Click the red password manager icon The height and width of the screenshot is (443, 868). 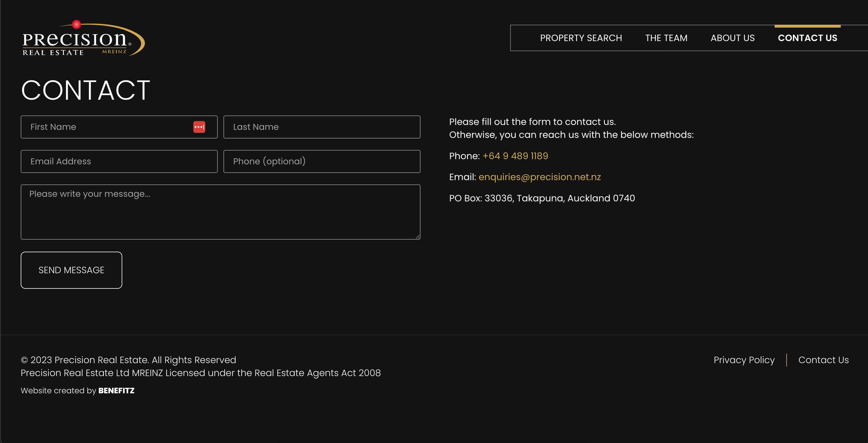coord(199,127)
